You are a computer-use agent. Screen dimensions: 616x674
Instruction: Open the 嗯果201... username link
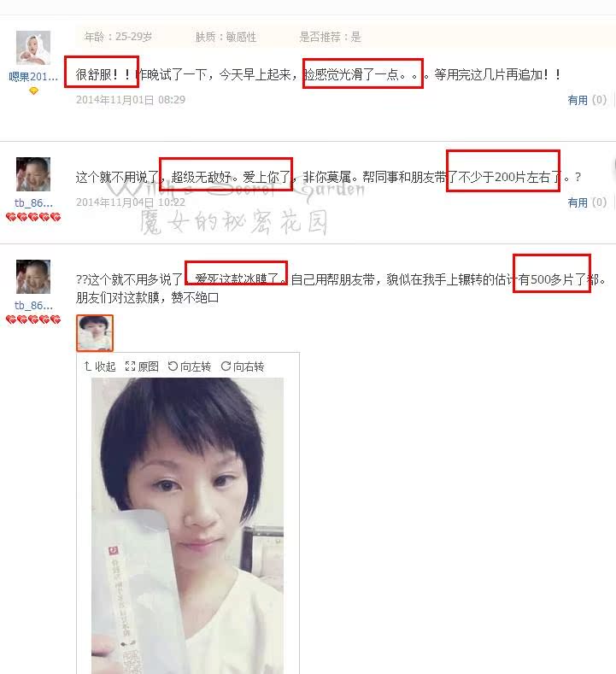[x=33, y=77]
